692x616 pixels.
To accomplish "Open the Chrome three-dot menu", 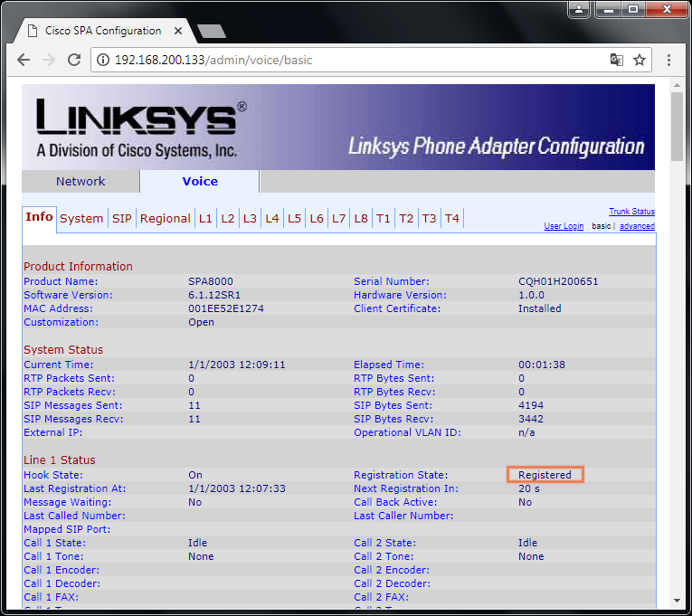I will [x=668, y=60].
